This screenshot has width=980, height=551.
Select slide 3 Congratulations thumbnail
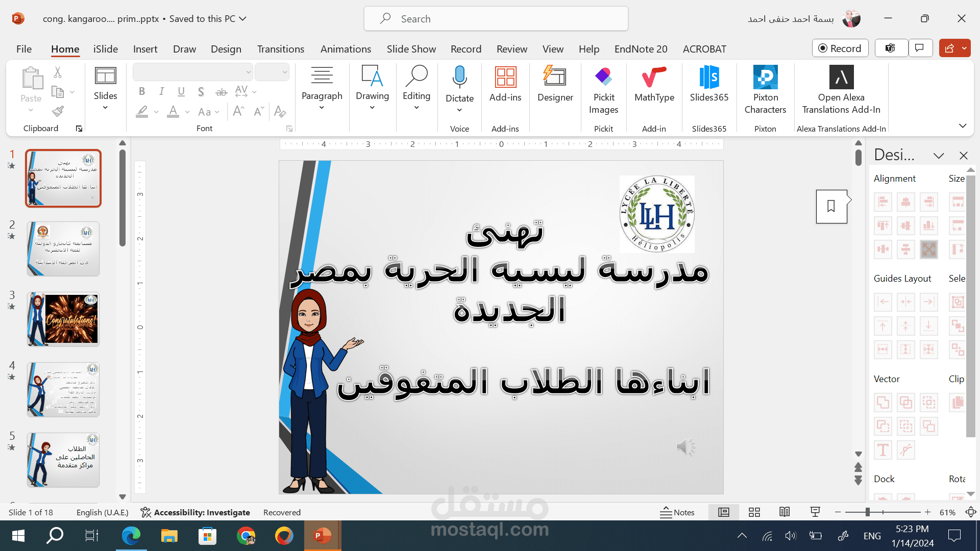(63, 319)
